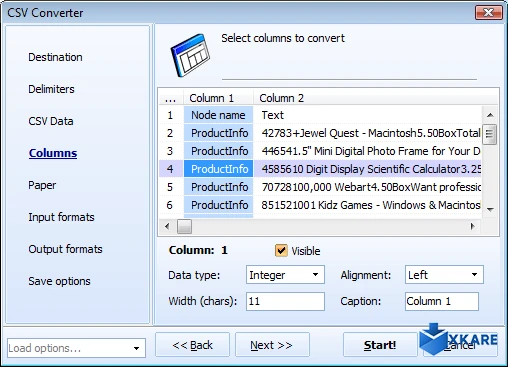Image resolution: width=508 pixels, height=367 pixels.
Task: Toggle the Visible checkbox for Column 1
Action: coord(281,250)
